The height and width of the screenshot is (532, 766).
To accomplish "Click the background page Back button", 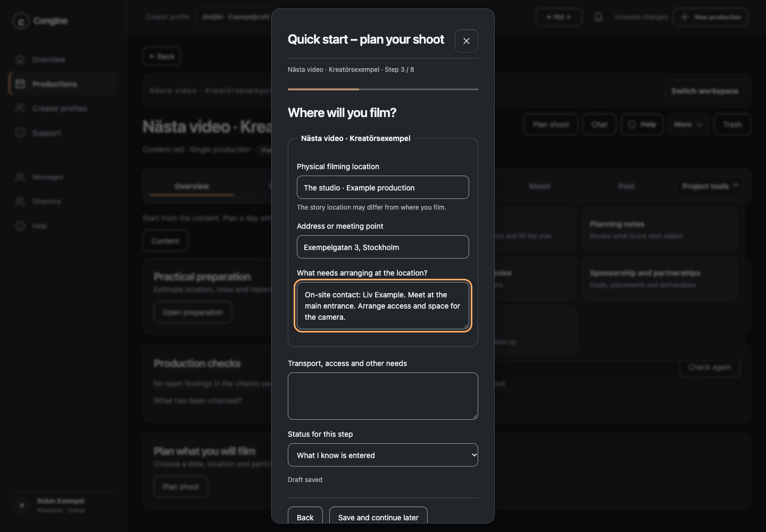I will click(x=162, y=56).
